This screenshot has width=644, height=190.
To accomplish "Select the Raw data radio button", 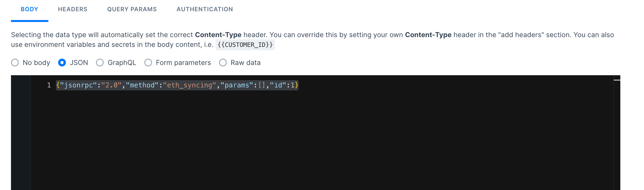I will coord(223,63).
